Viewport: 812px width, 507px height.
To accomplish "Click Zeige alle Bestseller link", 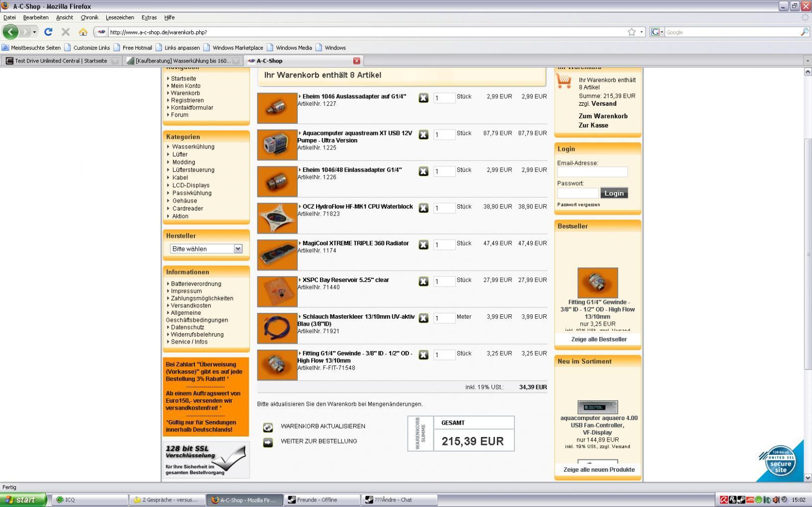I will (x=599, y=340).
